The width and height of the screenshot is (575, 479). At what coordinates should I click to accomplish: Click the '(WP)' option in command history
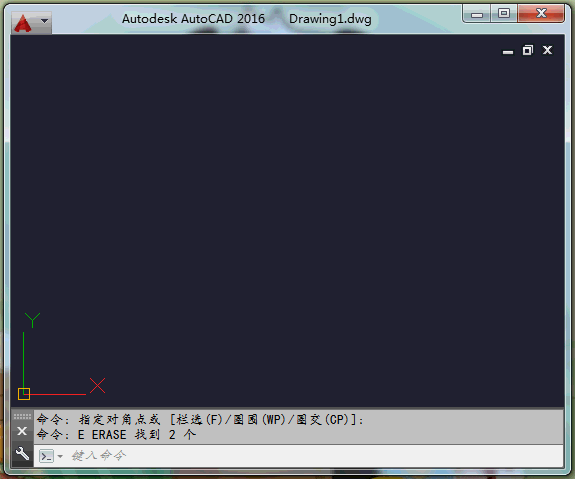273,419
